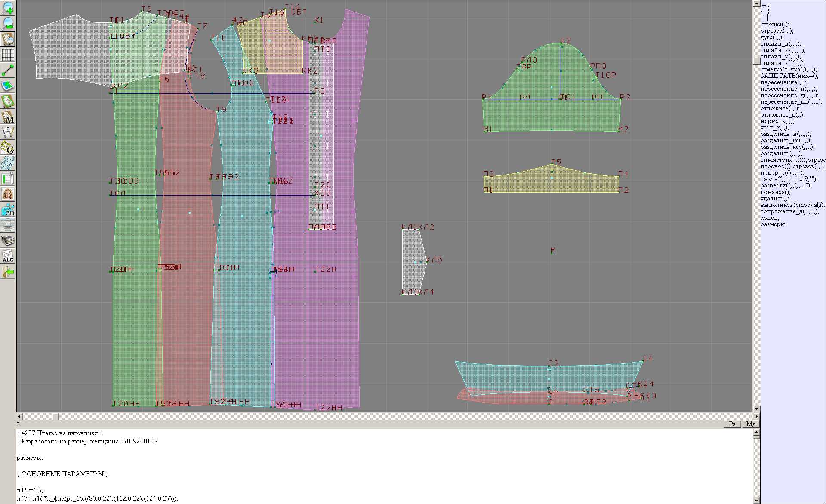826x504 pixels.
Task: Open the woman portrait figure icon
Action: [8, 194]
